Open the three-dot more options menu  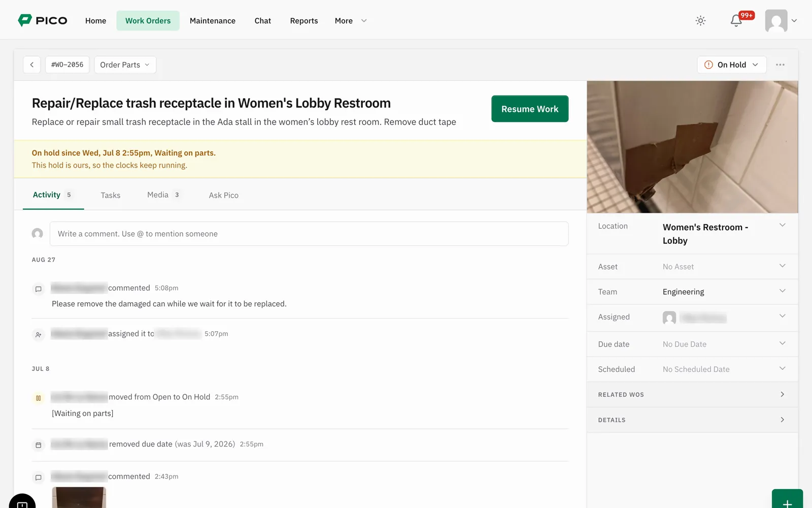[780, 65]
